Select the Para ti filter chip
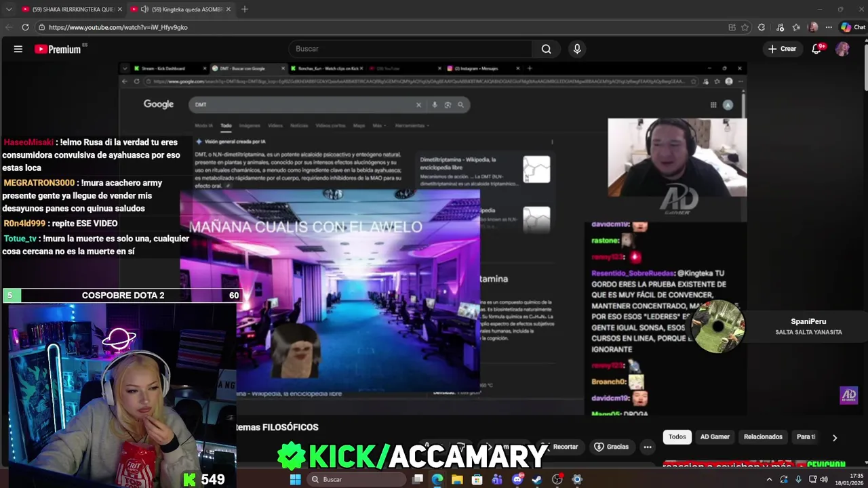 pos(806,437)
